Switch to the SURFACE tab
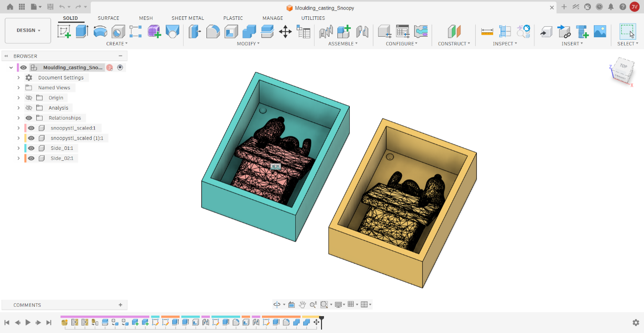This screenshot has height=333, width=644. click(x=108, y=18)
